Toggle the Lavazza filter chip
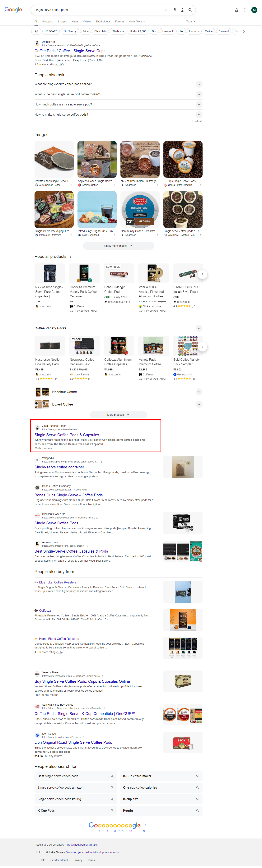 tap(194, 31)
